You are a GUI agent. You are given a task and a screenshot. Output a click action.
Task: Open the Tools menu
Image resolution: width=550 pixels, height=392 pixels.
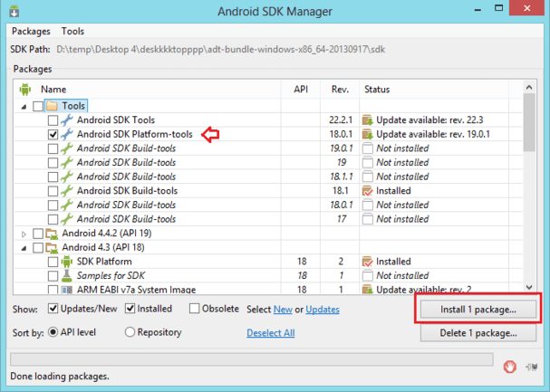[74, 31]
